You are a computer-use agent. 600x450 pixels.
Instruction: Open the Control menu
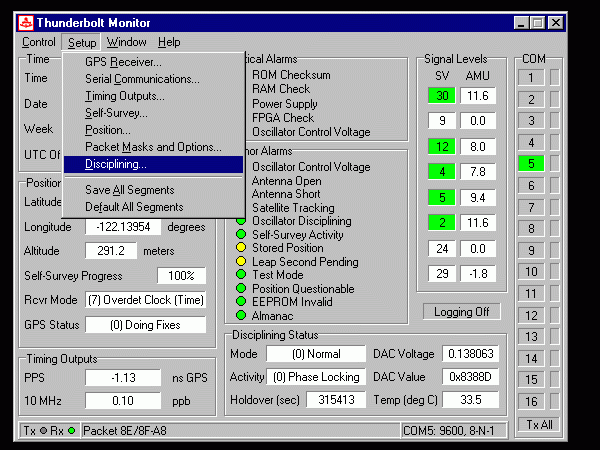(39, 42)
